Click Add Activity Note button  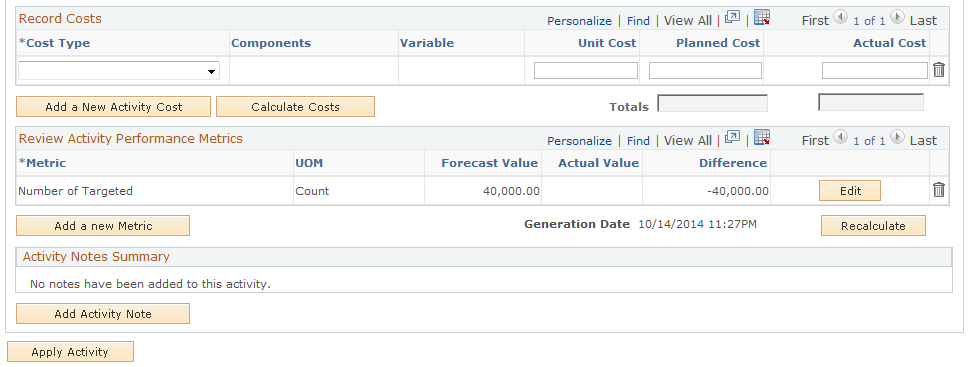click(x=103, y=314)
